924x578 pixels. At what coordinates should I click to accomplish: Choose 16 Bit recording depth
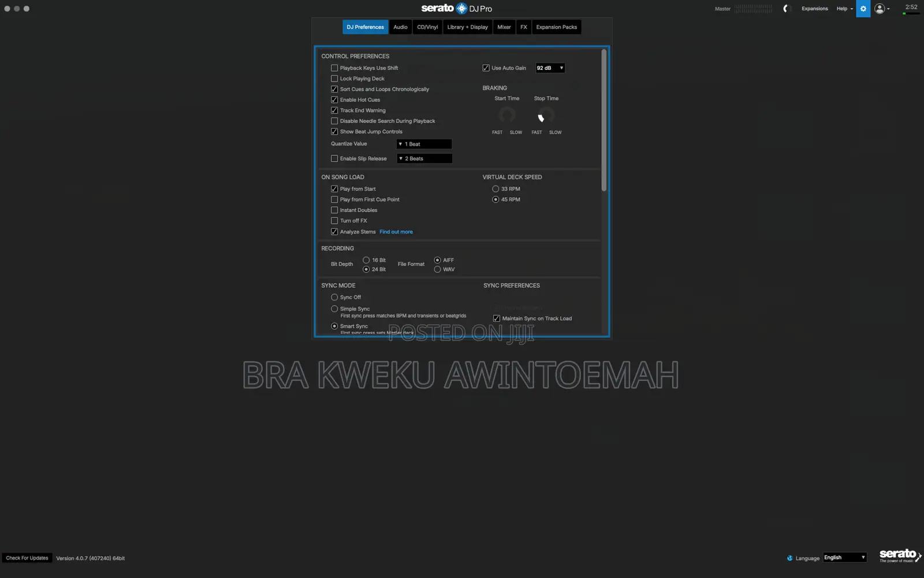(366, 260)
